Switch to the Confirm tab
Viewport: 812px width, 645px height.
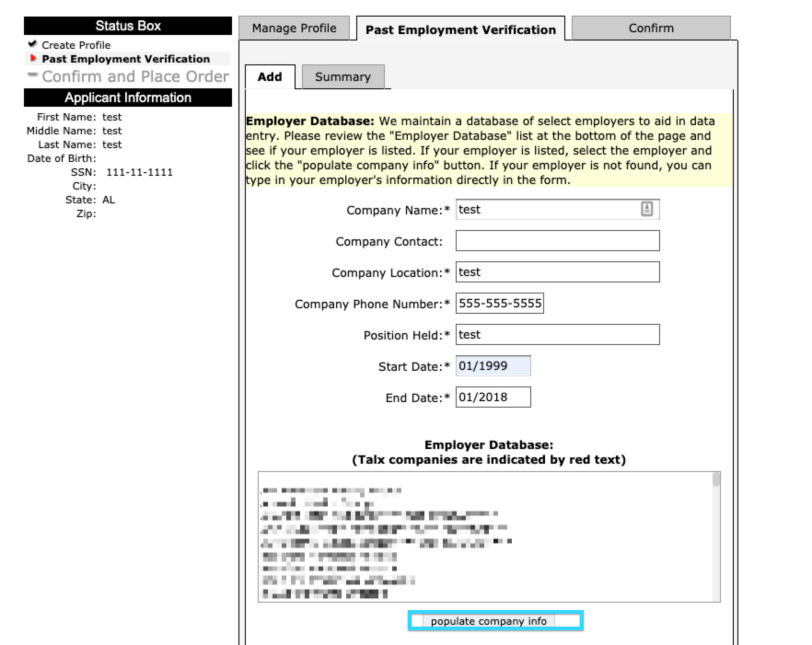pos(651,28)
